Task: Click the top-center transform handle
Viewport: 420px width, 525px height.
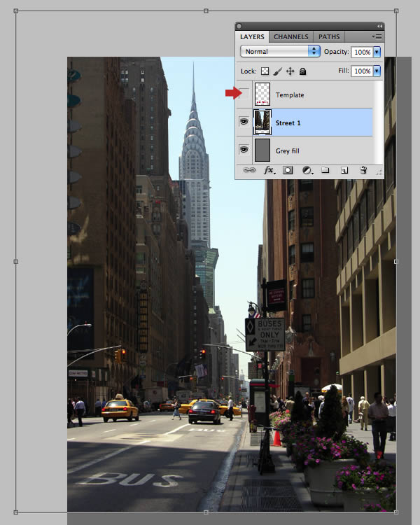Action: coord(206,11)
